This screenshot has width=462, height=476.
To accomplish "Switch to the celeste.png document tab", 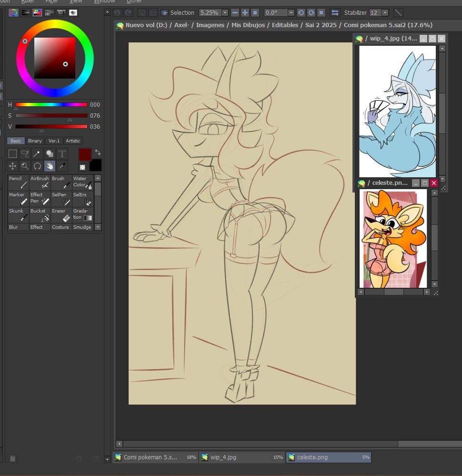I will click(329, 457).
